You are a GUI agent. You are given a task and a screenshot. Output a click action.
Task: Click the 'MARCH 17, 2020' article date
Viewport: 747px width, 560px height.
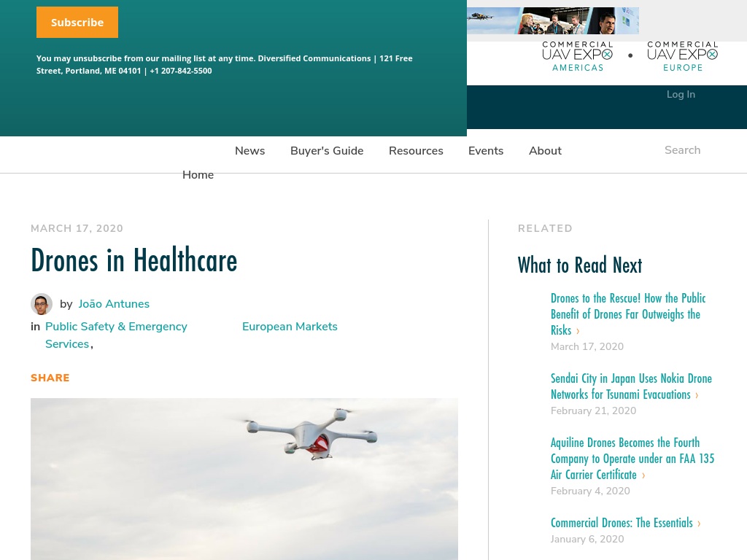click(x=77, y=228)
